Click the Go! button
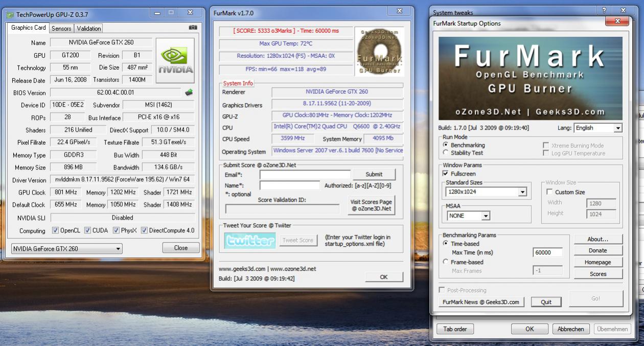This screenshot has width=644, height=346. pos(596,298)
